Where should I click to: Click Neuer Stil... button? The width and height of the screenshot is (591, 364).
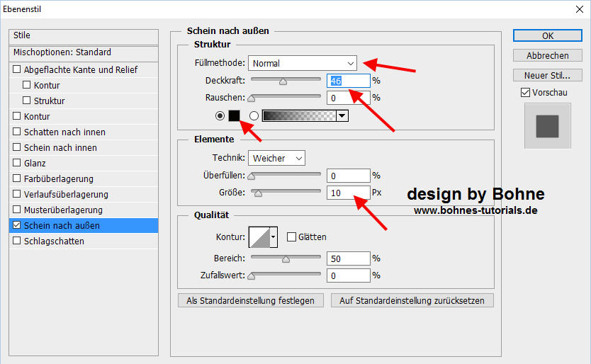548,75
